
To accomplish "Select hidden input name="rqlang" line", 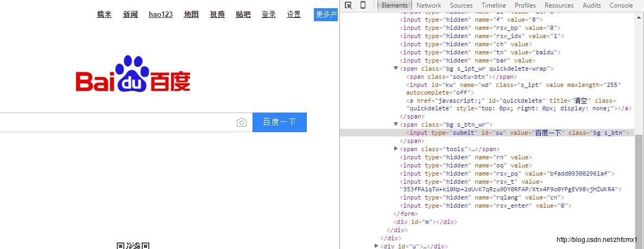I will tap(482, 197).
